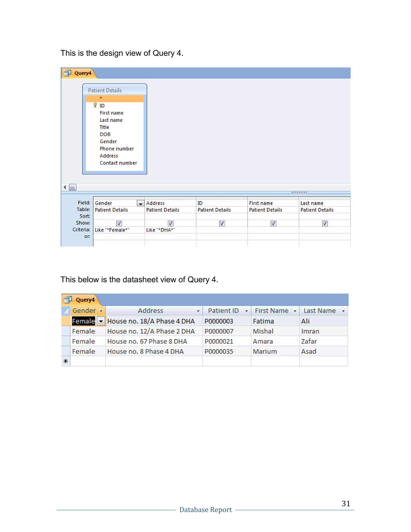Image resolution: width=411 pixels, height=532 pixels.
Task: Click the select-all corner of the datasheet
Action: point(66,311)
